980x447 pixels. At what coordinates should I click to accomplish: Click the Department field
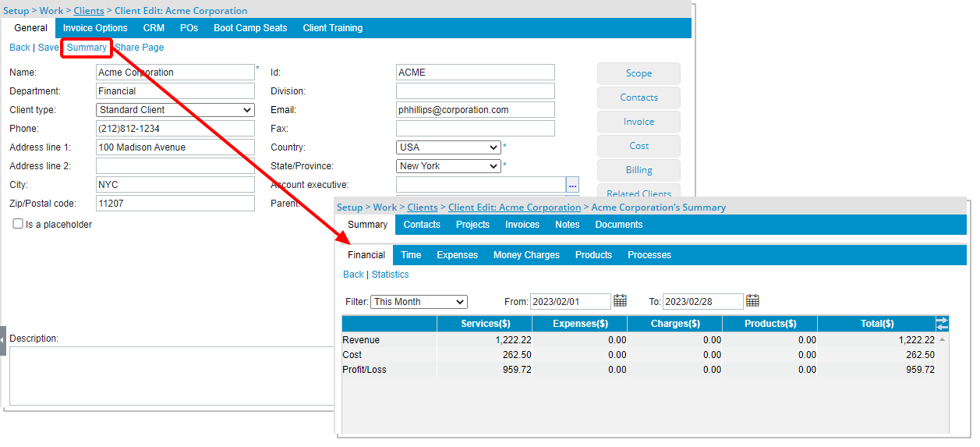click(175, 91)
